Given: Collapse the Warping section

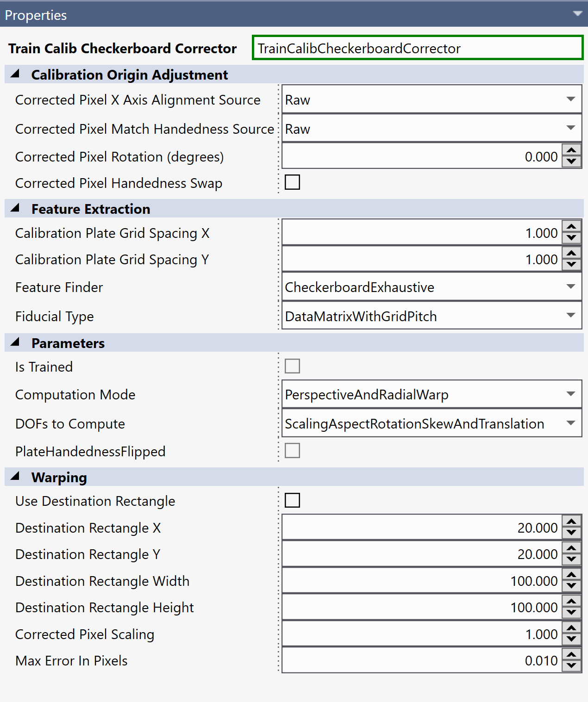Looking at the screenshot, I should click(x=15, y=477).
